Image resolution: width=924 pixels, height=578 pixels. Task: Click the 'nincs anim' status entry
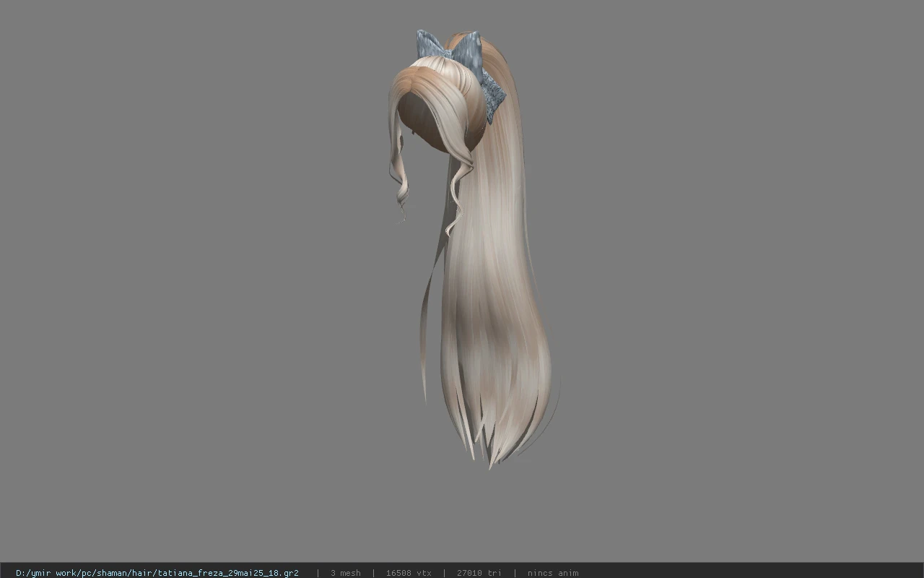coord(553,573)
